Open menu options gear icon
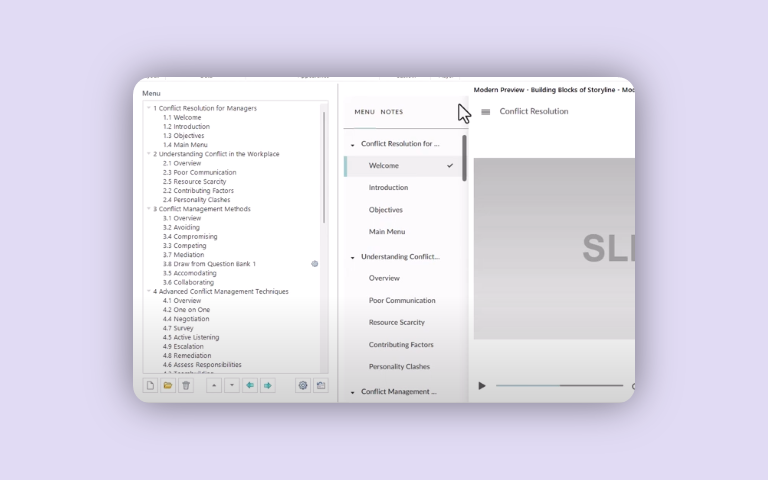 302,385
